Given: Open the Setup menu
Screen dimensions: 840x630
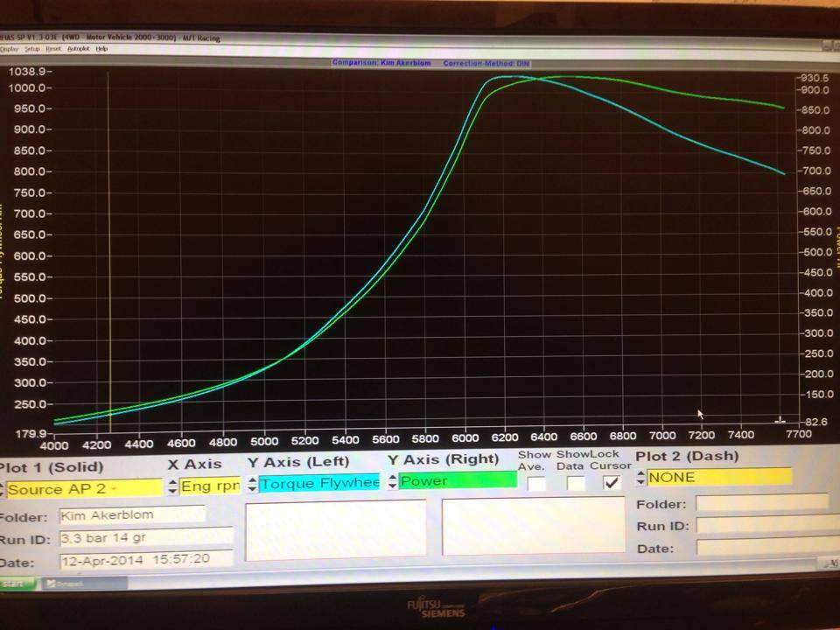Looking at the screenshot, I should (x=32, y=49).
